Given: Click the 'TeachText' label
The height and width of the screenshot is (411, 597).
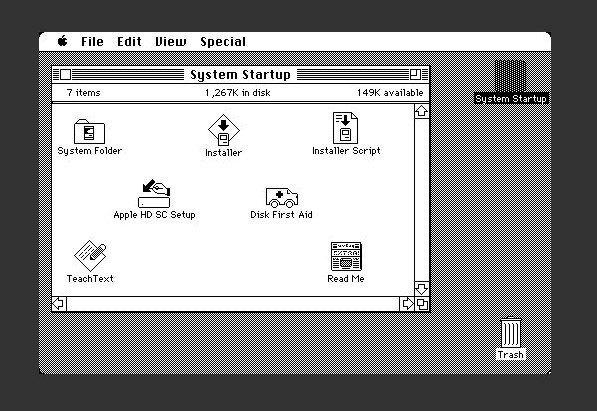Looking at the screenshot, I should [90, 279].
